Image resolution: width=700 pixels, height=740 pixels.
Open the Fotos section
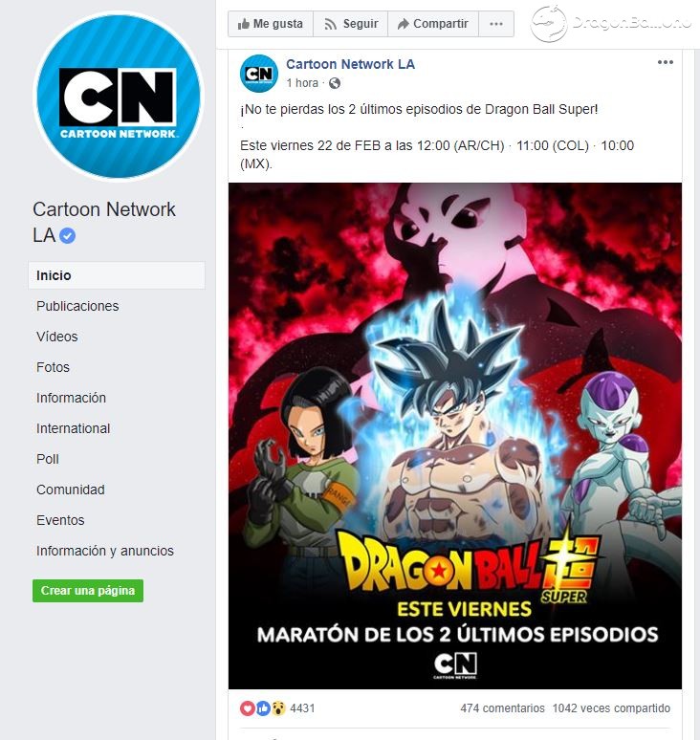53,367
